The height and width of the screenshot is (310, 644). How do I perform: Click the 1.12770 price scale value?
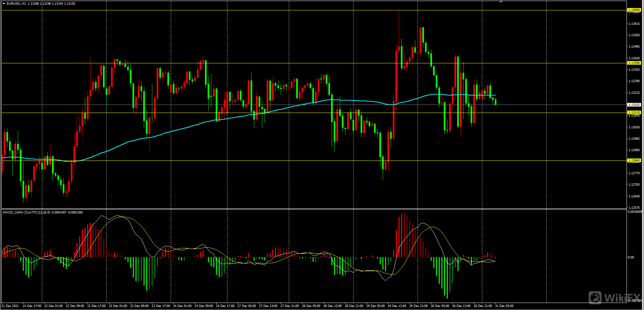[634, 173]
